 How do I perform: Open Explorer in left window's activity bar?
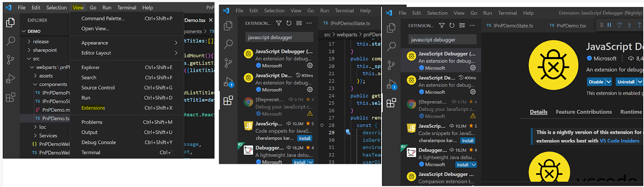[x=10, y=23]
